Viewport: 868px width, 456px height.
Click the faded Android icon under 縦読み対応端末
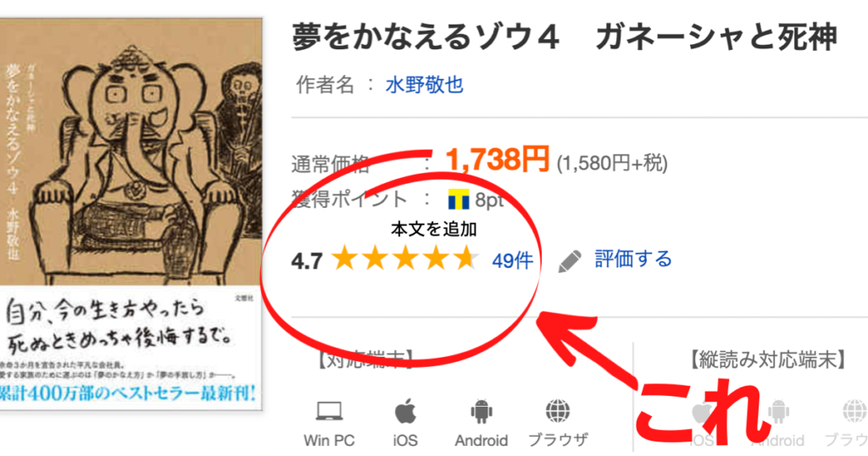point(778,412)
